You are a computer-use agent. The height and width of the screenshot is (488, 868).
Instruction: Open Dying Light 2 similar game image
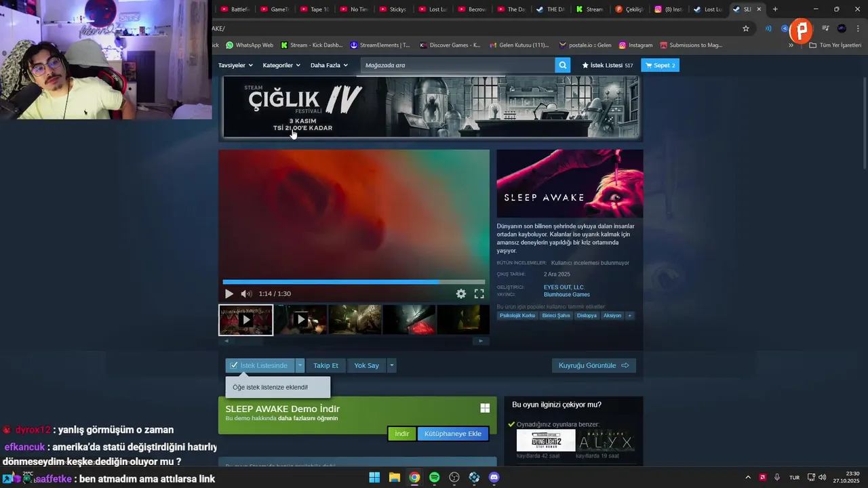[x=546, y=441]
